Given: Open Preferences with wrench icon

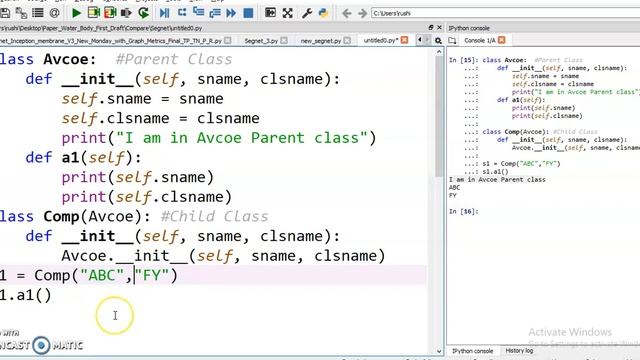Looking at the screenshot, I should pos(307,13).
